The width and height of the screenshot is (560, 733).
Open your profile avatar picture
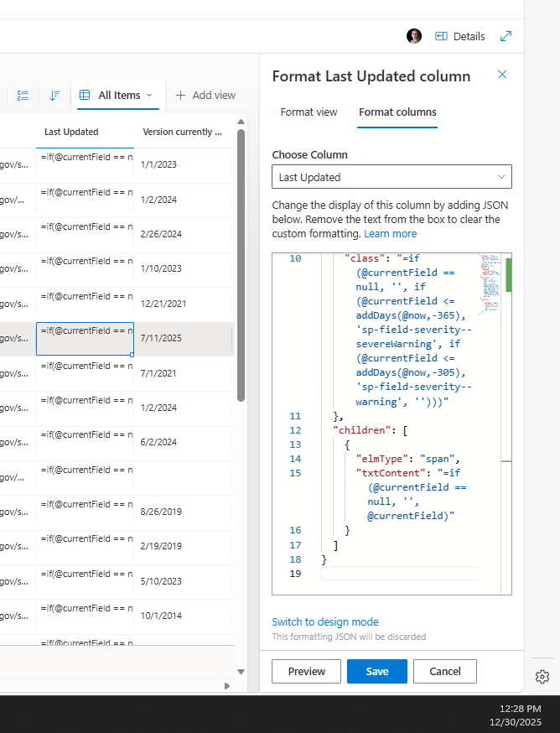pyautogui.click(x=413, y=36)
